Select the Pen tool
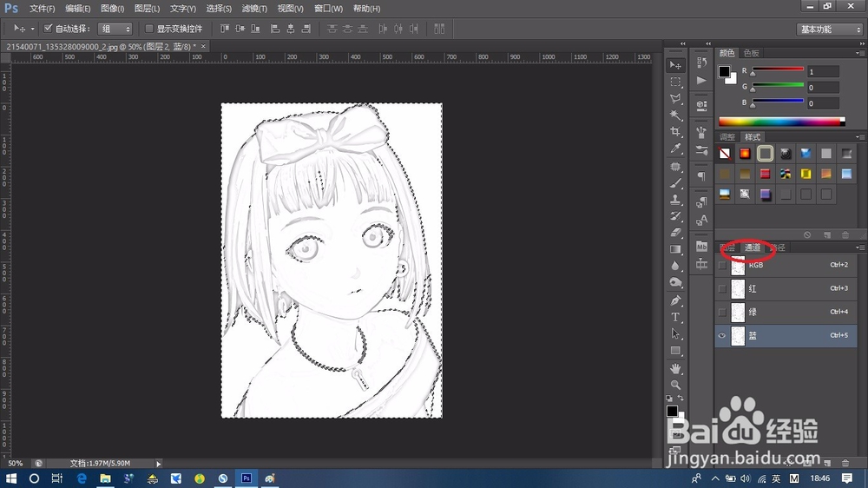This screenshot has width=868, height=488. pyautogui.click(x=675, y=300)
